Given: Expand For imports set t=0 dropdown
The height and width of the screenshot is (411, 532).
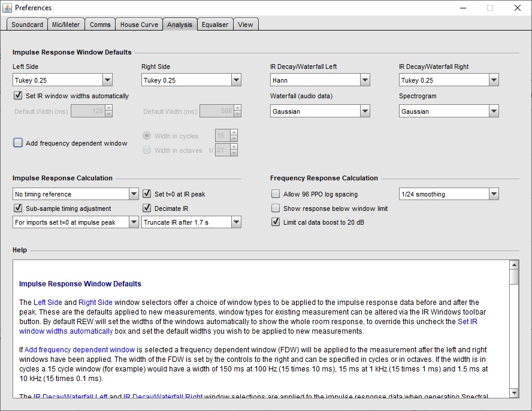Looking at the screenshot, I should [75, 222].
